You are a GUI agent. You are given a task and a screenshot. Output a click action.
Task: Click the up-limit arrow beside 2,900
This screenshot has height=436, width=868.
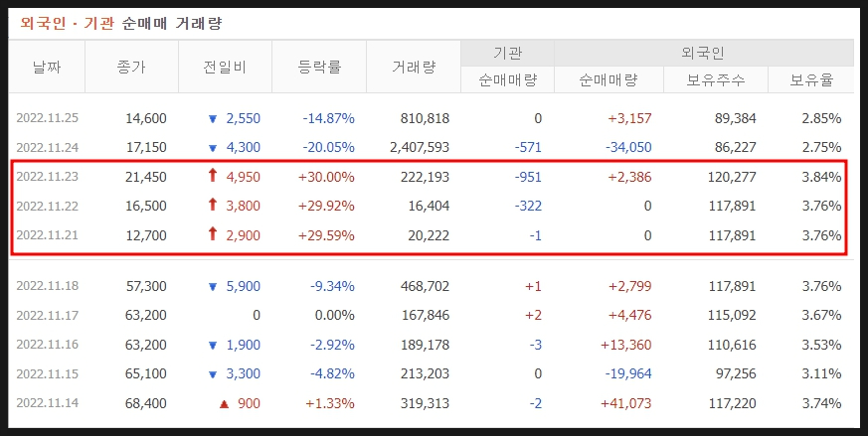[213, 234]
